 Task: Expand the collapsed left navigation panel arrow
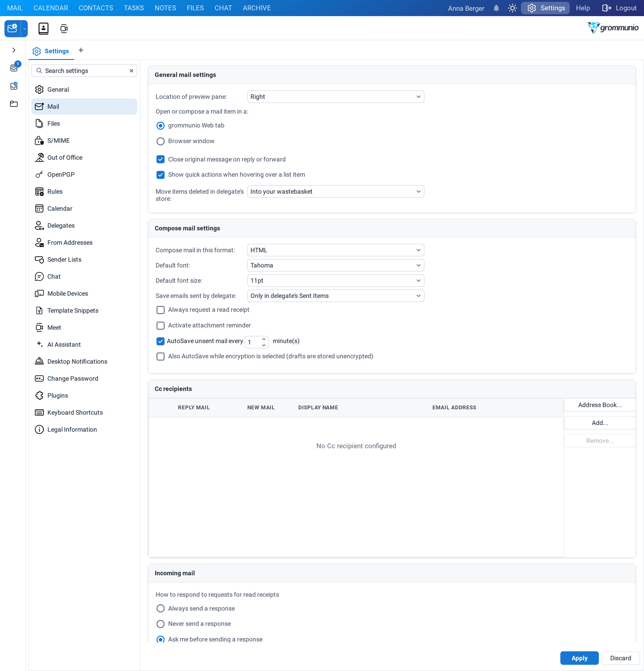tap(14, 50)
